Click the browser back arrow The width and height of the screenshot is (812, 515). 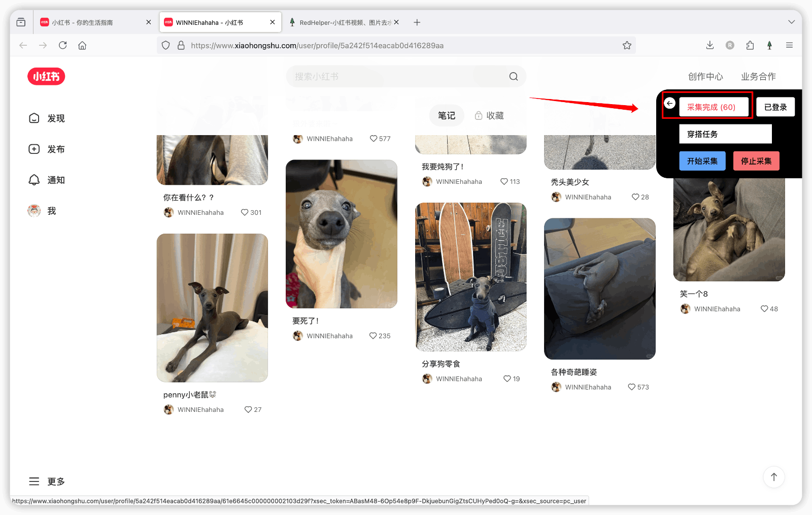click(23, 45)
